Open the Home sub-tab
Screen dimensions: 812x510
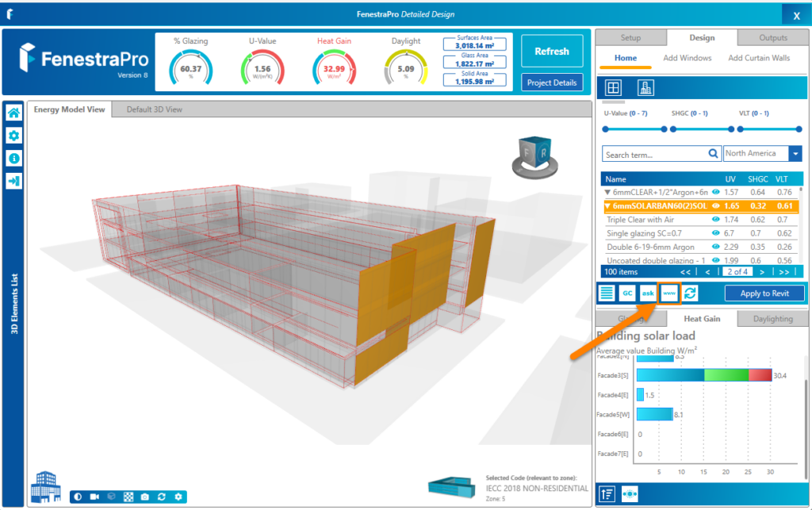[626, 58]
